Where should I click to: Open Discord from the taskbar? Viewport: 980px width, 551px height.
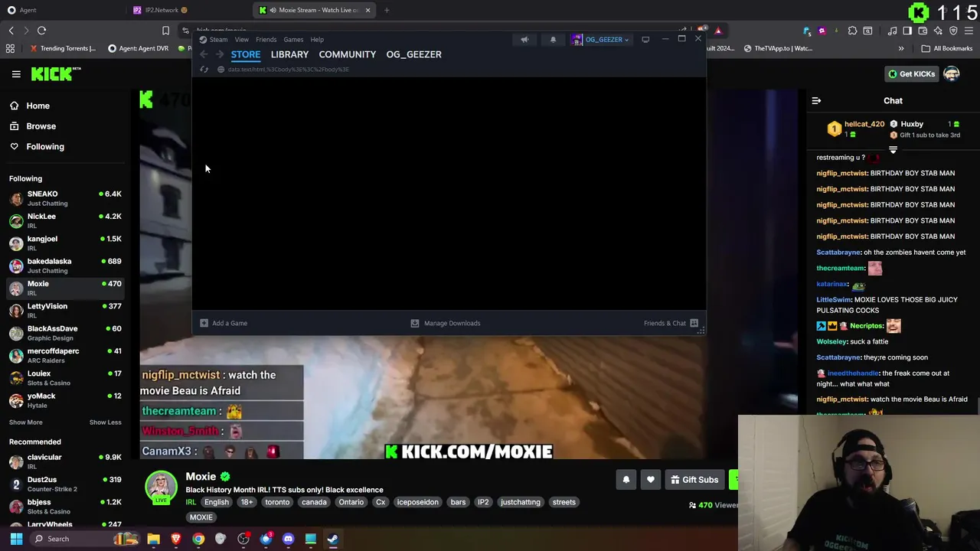[x=288, y=539]
